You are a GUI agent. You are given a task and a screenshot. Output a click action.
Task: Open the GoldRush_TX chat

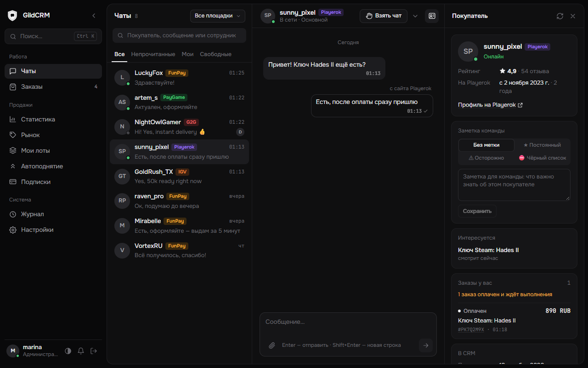point(179,177)
